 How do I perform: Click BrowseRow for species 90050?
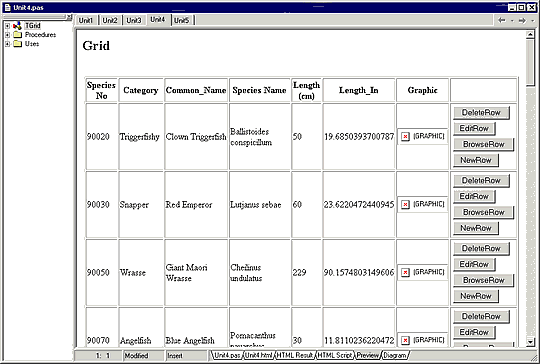(483, 280)
